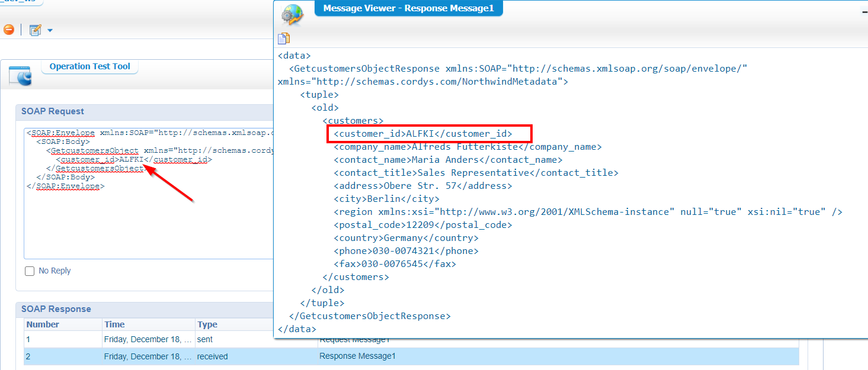Sort by the Number column header
The height and width of the screenshot is (370, 868).
[x=43, y=324]
